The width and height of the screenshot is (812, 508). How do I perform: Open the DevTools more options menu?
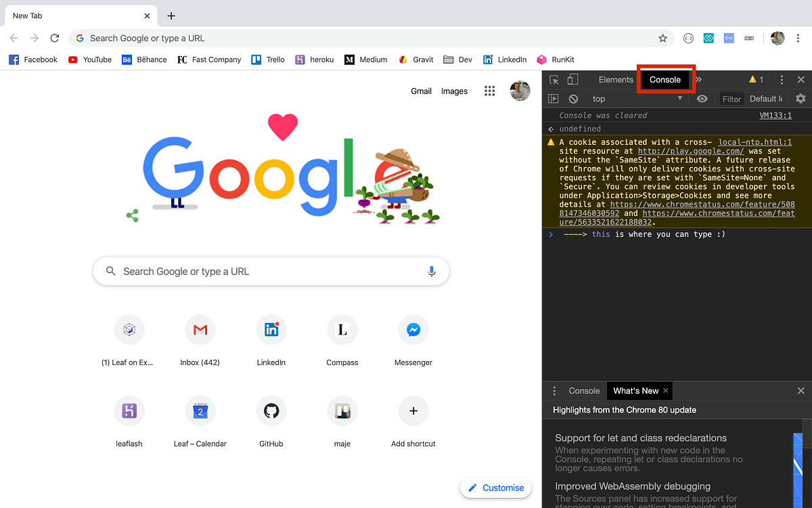point(782,79)
